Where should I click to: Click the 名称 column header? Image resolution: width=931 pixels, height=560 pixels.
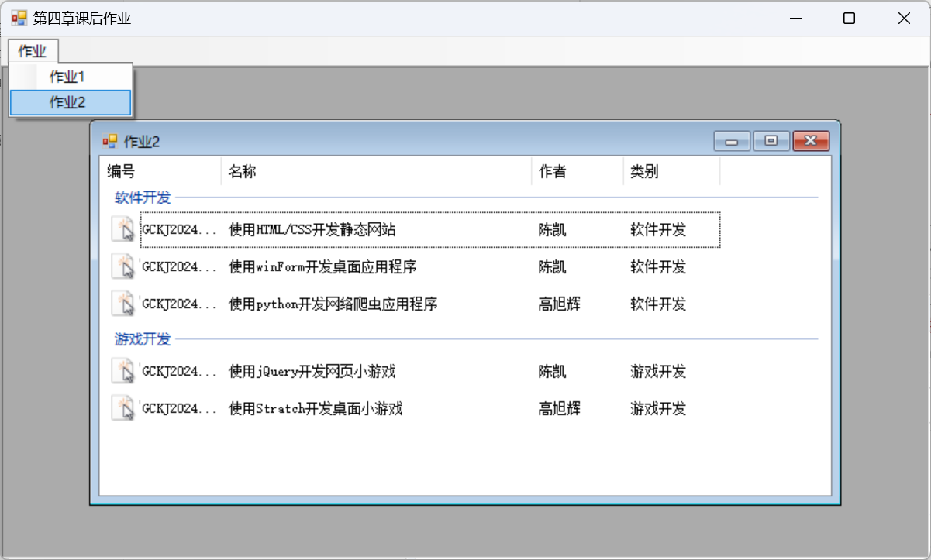(x=242, y=172)
